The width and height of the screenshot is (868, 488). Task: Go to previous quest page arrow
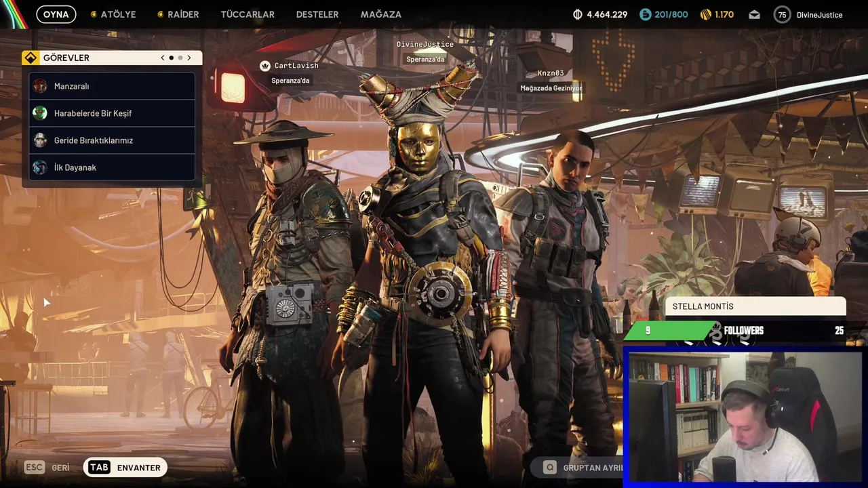click(163, 58)
